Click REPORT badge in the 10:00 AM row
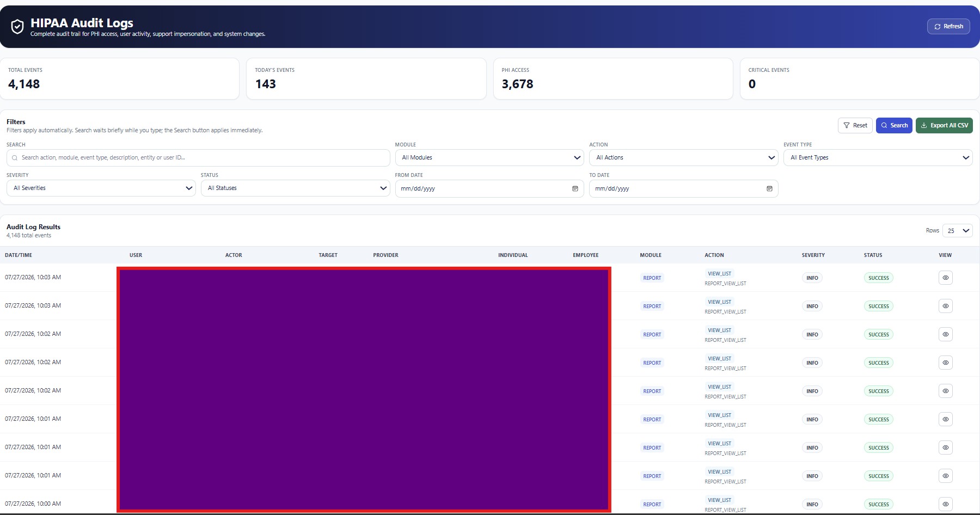 [652, 504]
